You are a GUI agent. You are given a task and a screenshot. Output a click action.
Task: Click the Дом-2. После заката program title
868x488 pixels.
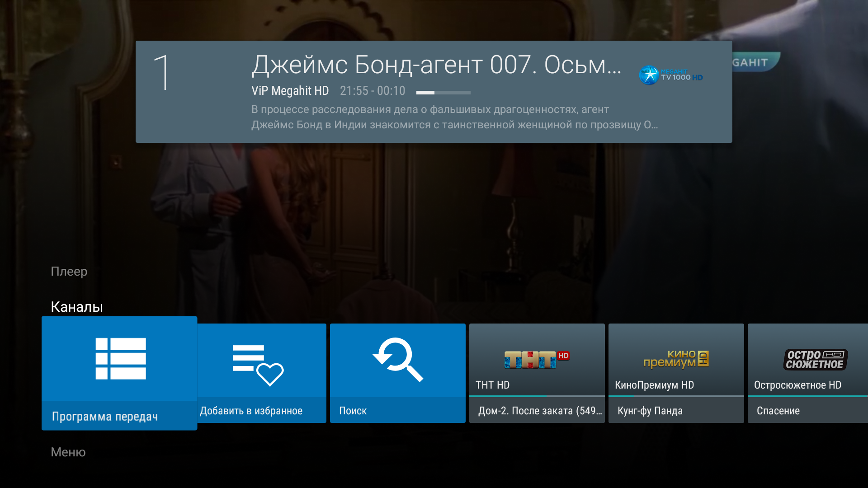(x=540, y=411)
